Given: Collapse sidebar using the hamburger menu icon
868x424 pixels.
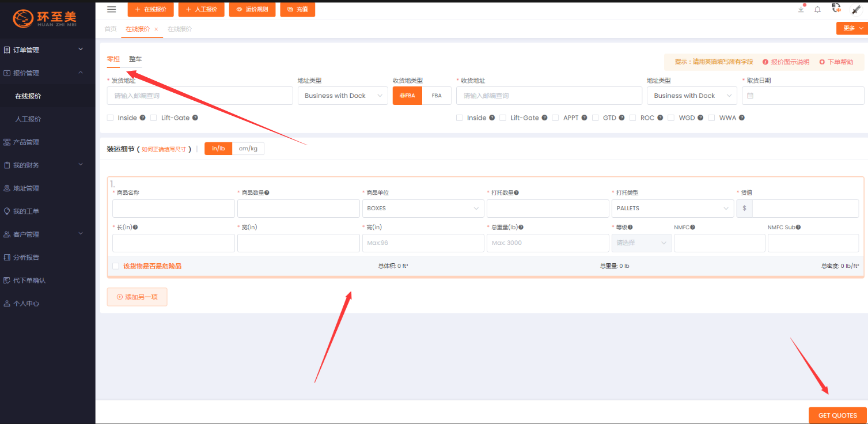Looking at the screenshot, I should [112, 9].
